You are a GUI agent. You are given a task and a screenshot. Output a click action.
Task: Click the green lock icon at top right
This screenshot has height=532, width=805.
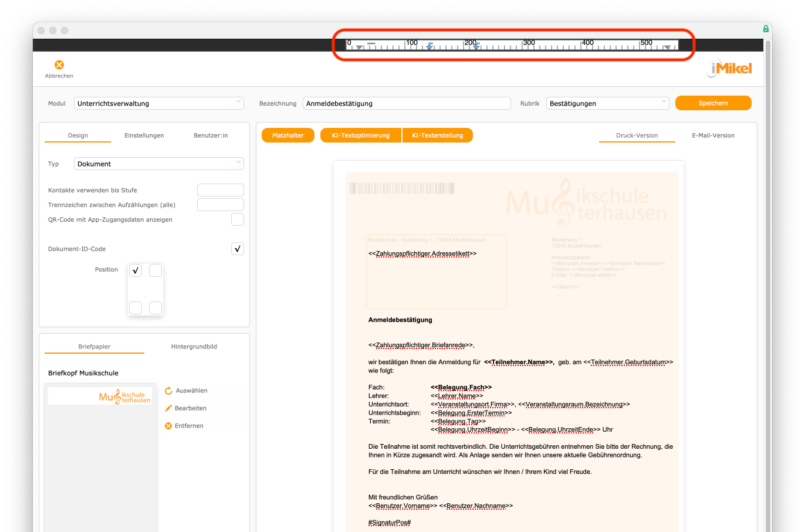click(766, 29)
